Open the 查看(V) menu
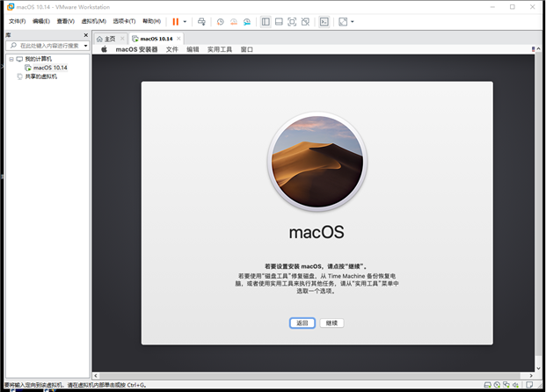Image resolution: width=546 pixels, height=392 pixels. (65, 21)
